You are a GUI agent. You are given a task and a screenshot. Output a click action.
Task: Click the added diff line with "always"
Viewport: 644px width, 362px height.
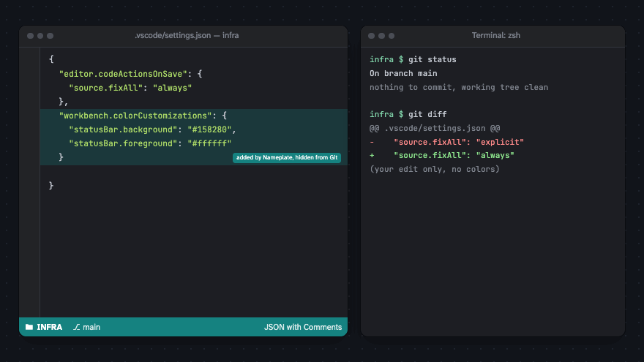point(442,156)
